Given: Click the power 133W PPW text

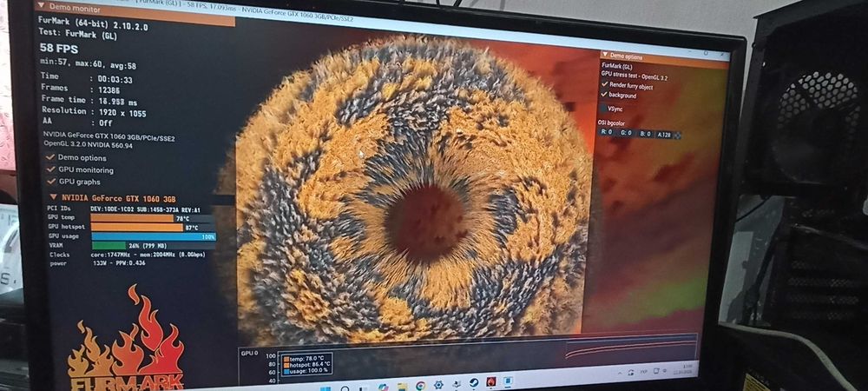Looking at the screenshot, I should [119, 263].
